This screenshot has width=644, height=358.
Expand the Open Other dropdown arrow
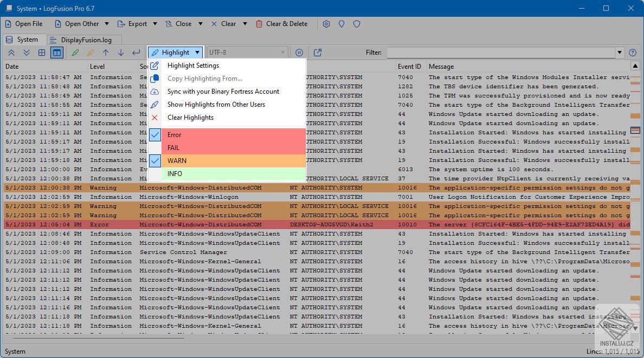coord(107,24)
